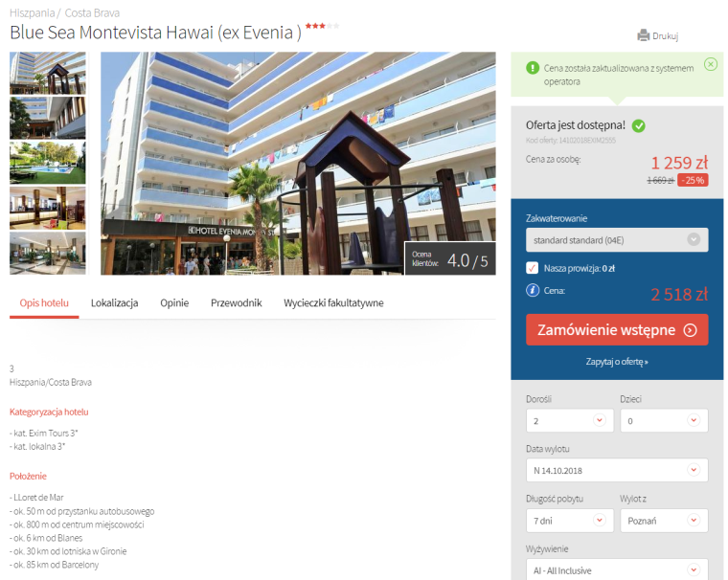Viewport: 728px width, 580px height.
Task: Click the green availability checkmark icon
Action: pos(639,125)
